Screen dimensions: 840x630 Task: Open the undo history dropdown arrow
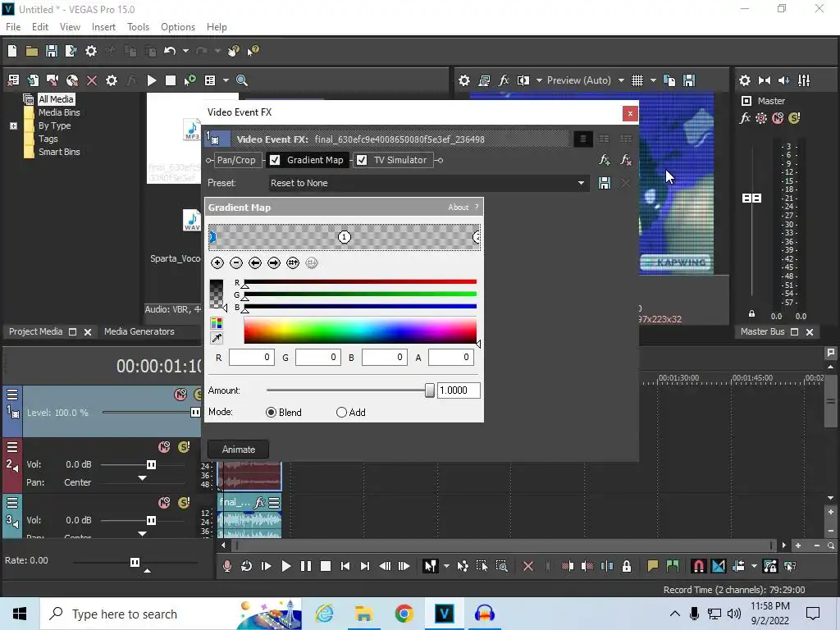click(x=185, y=51)
